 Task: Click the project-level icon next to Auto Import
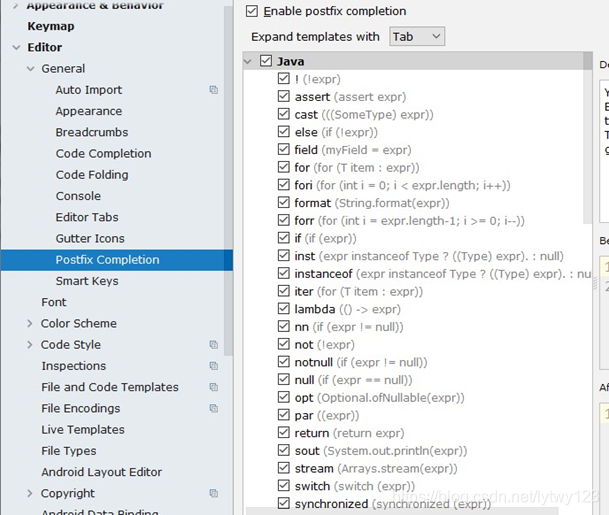(214, 90)
